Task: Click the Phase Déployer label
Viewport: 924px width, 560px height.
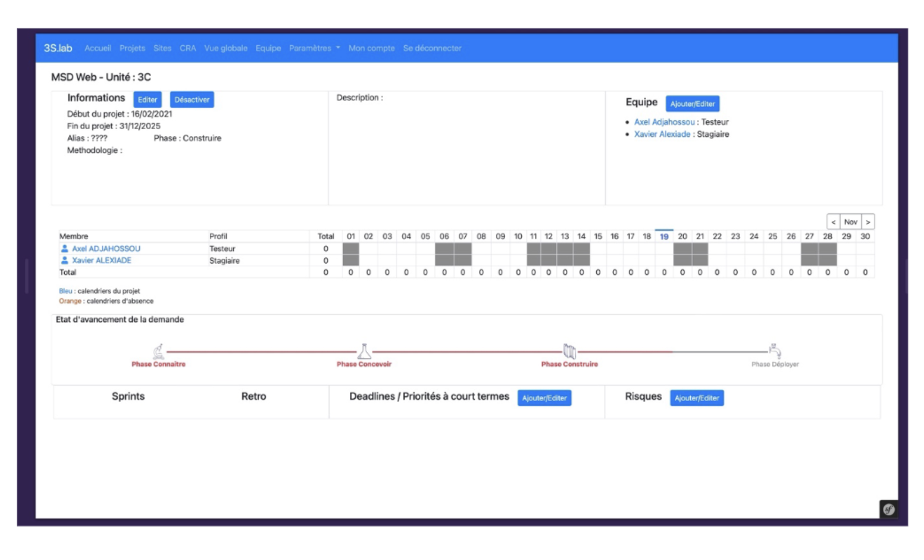Action: tap(775, 364)
